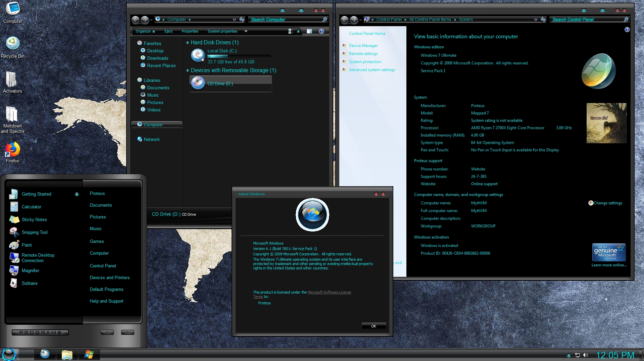The height and width of the screenshot is (361, 644).
Task: Open the Getting Started submenu arrow
Action: [77, 194]
